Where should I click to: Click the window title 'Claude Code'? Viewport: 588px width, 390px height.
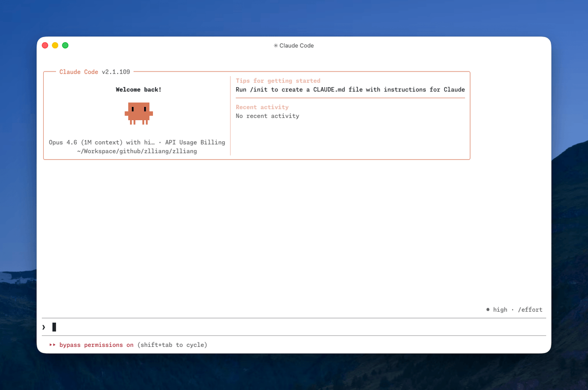pyautogui.click(x=297, y=45)
